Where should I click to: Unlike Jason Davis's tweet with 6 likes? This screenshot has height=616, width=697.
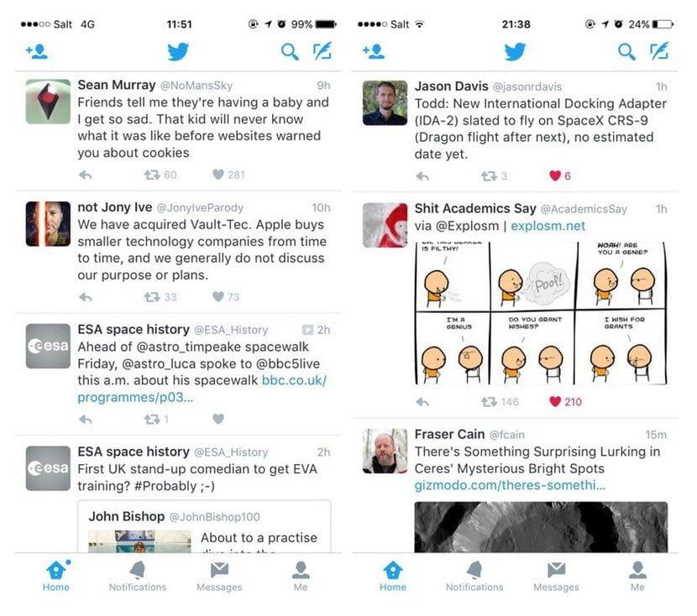[x=555, y=176]
